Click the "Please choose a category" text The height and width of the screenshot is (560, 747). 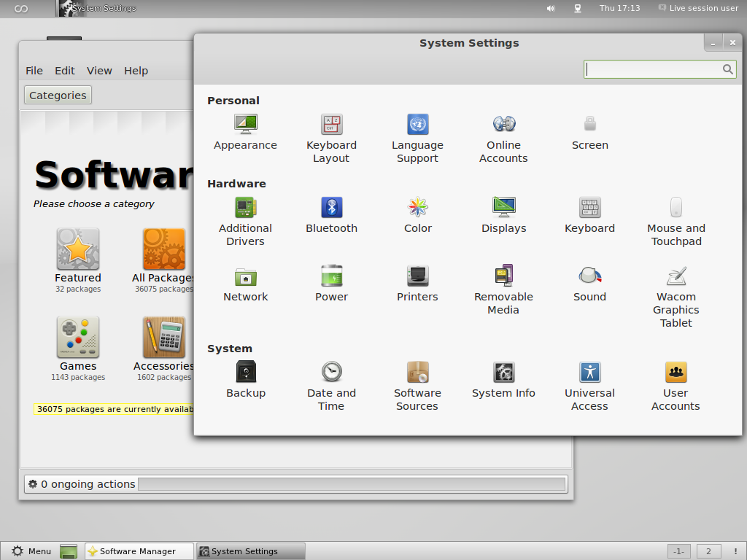94,204
